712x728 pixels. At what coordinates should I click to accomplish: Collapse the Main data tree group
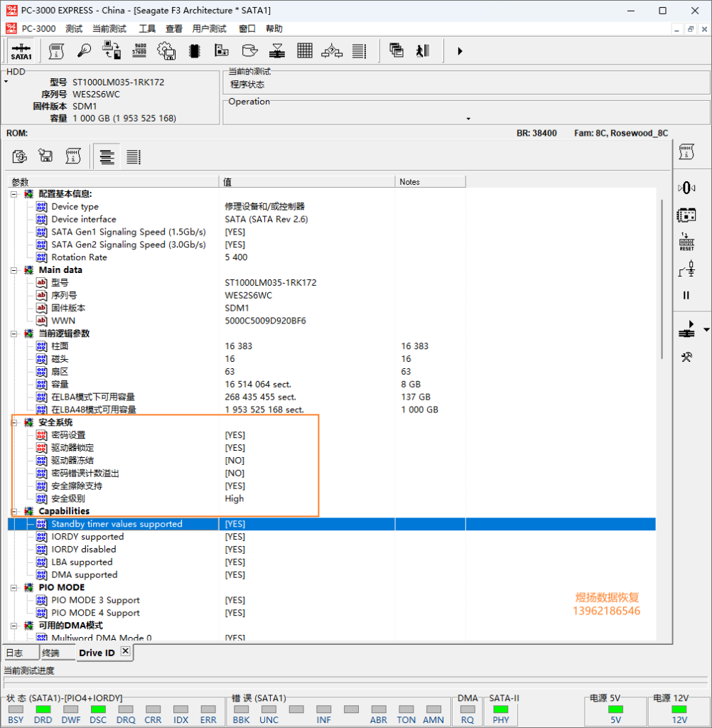(x=14, y=270)
